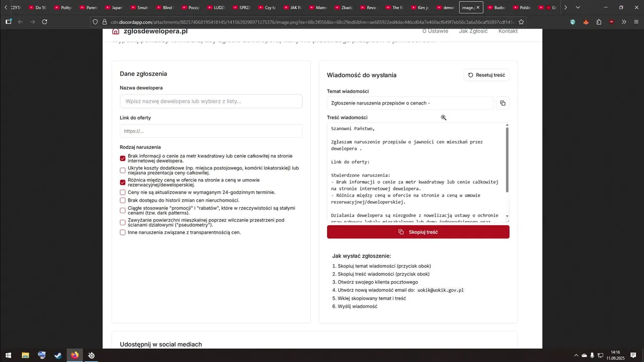Image resolution: width=644 pixels, height=362 pixels.
Task: Click the zglosdewelopera.pl site title
Action: (x=155, y=31)
